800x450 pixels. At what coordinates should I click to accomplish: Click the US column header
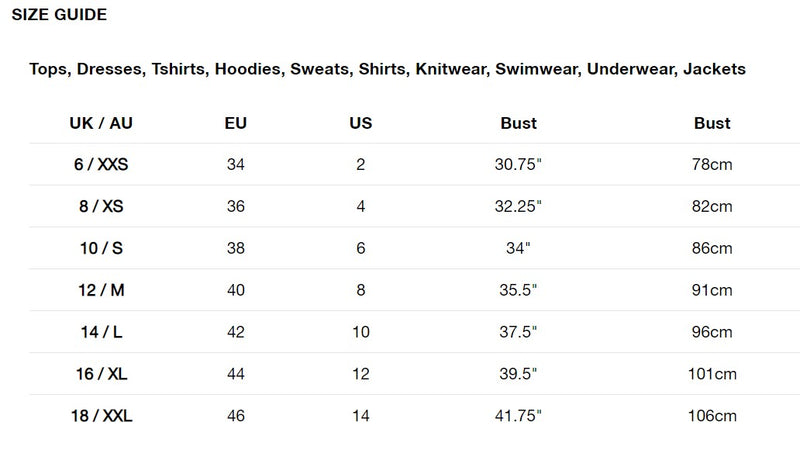click(x=361, y=124)
